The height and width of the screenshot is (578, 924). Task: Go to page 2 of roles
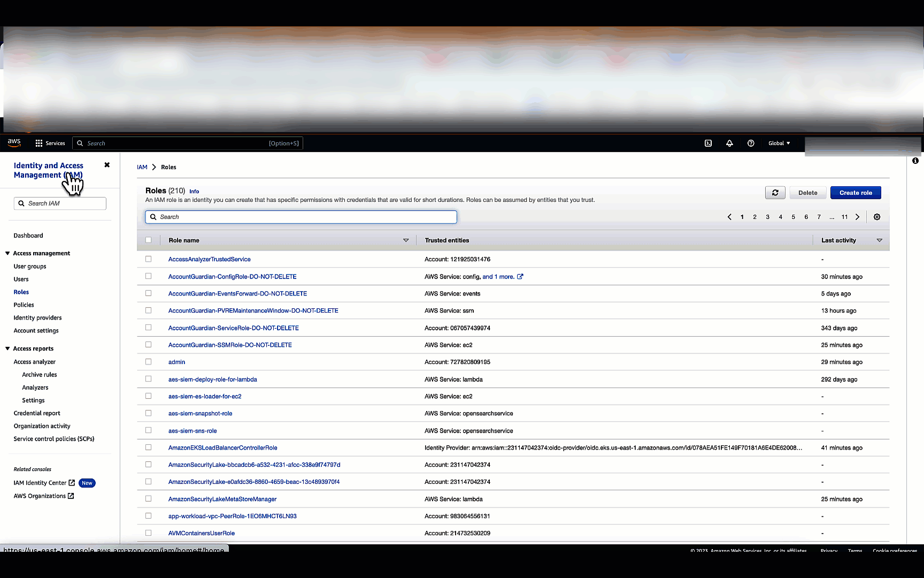(x=754, y=217)
